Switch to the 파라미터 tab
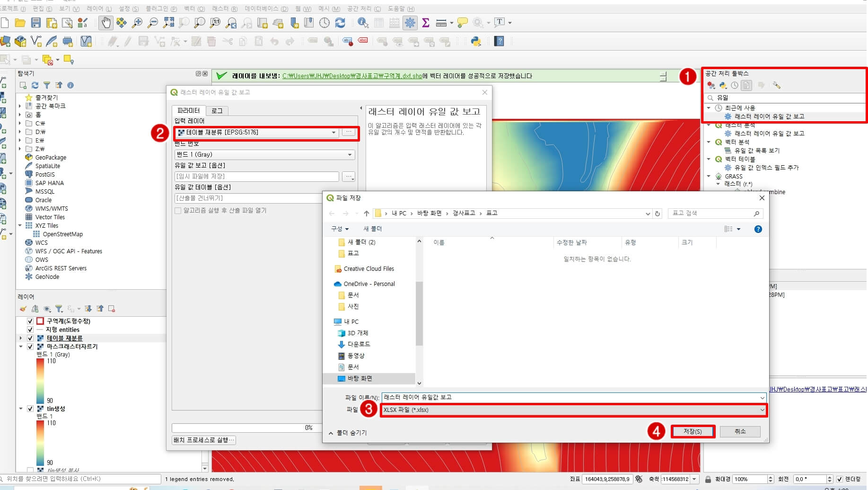Screen dimensions: 868x490 189,111
